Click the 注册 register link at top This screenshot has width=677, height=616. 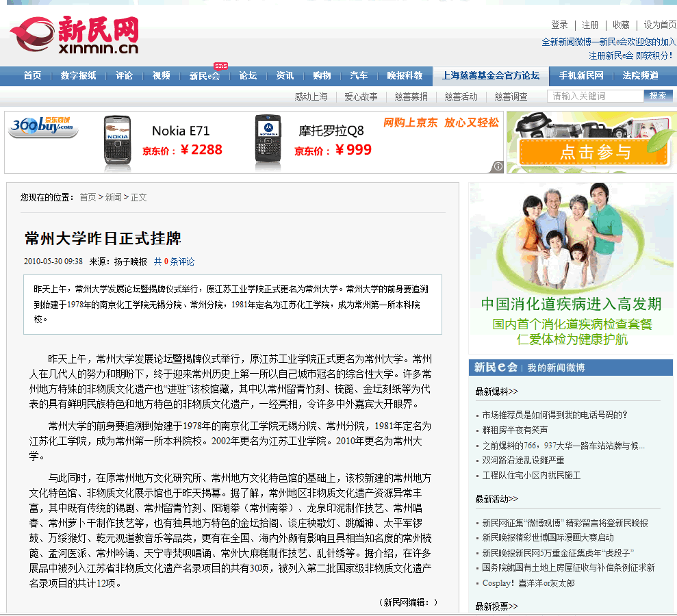[590, 25]
